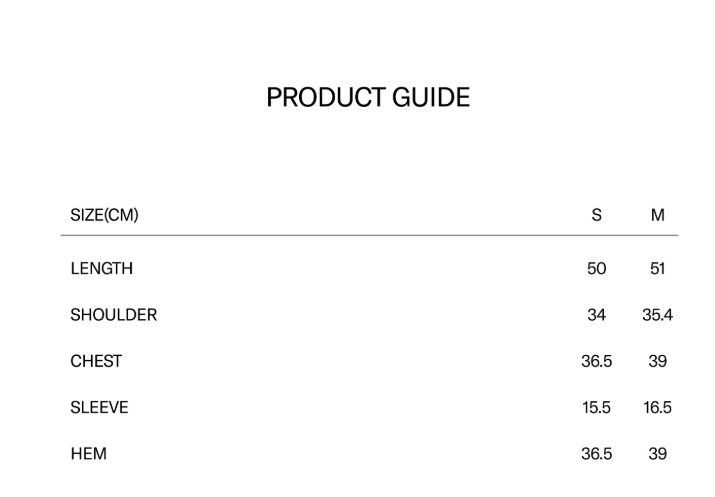Click the CHEST measurement for size M
715x497 pixels.
pos(657,361)
